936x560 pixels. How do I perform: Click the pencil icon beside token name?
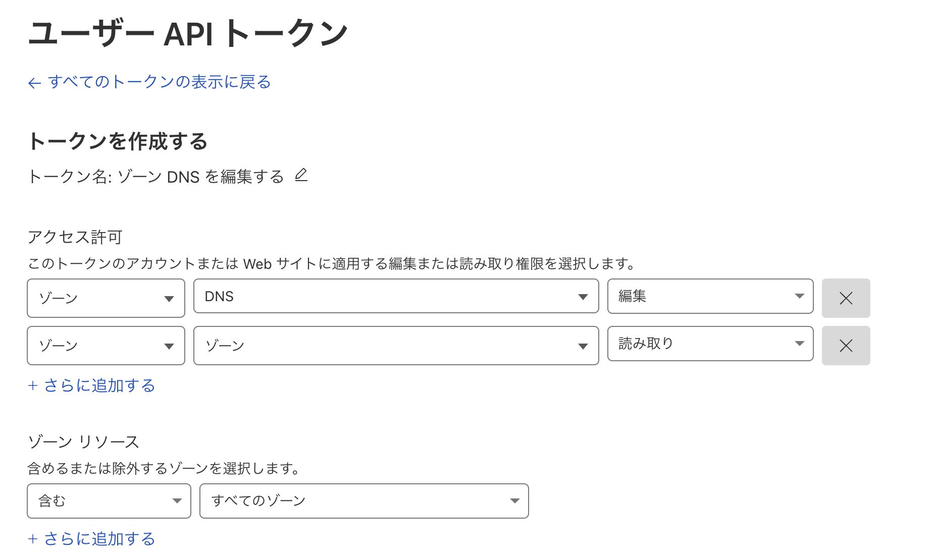[301, 175]
